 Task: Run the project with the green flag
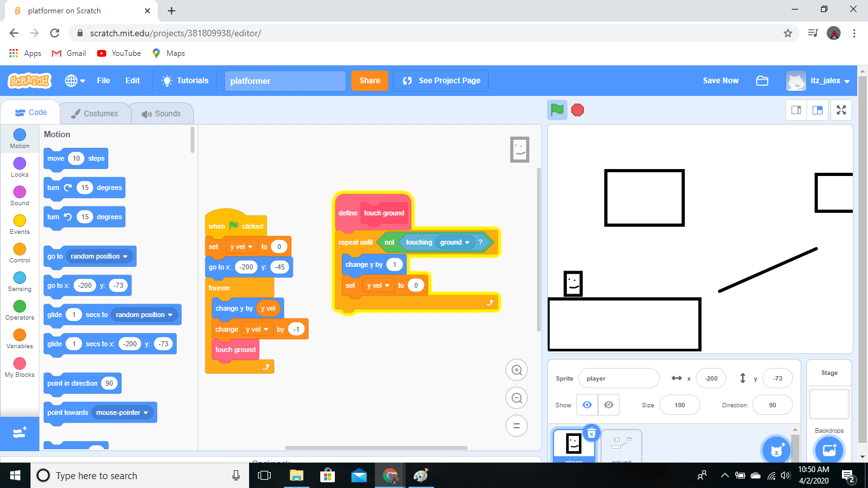tap(557, 109)
